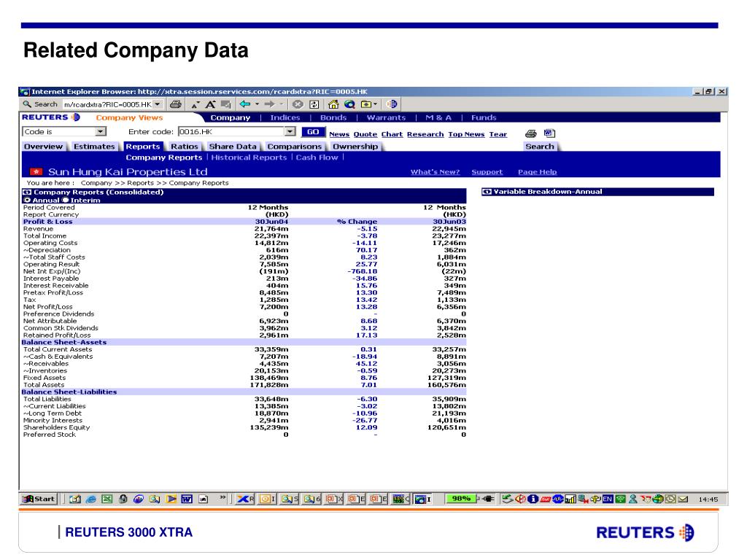Click the EN language indicator in tray

point(608,499)
